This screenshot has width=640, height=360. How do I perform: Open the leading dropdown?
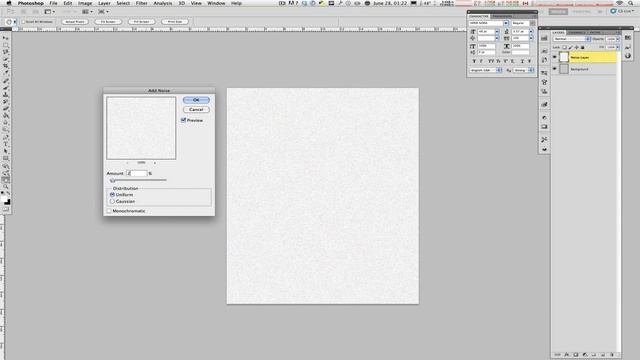(x=531, y=31)
